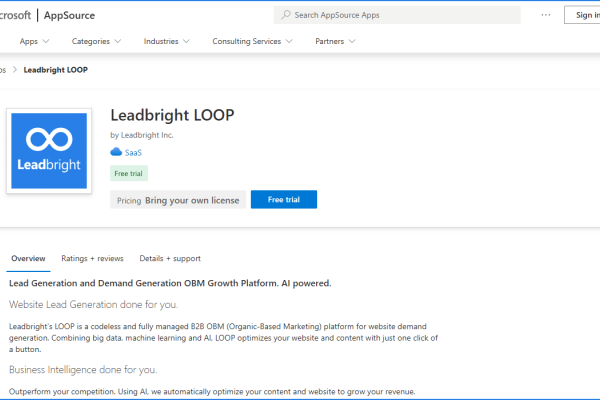Switch to the Overview tab

pos(28,258)
